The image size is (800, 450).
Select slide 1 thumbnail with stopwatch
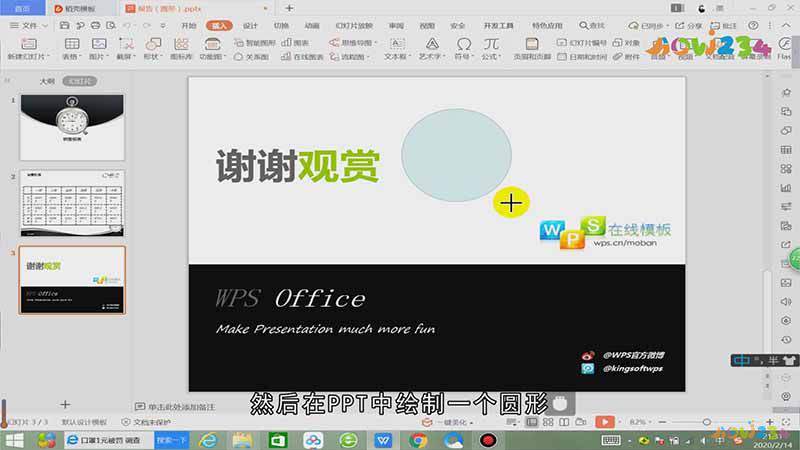click(x=72, y=127)
